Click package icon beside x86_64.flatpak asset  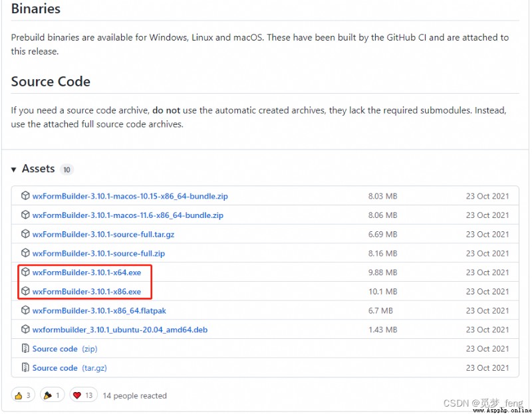pos(25,310)
